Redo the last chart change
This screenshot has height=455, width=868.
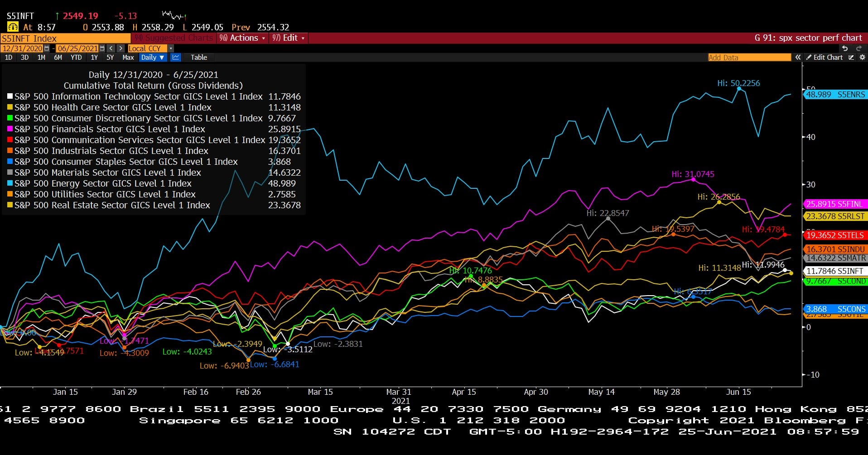pos(858,48)
